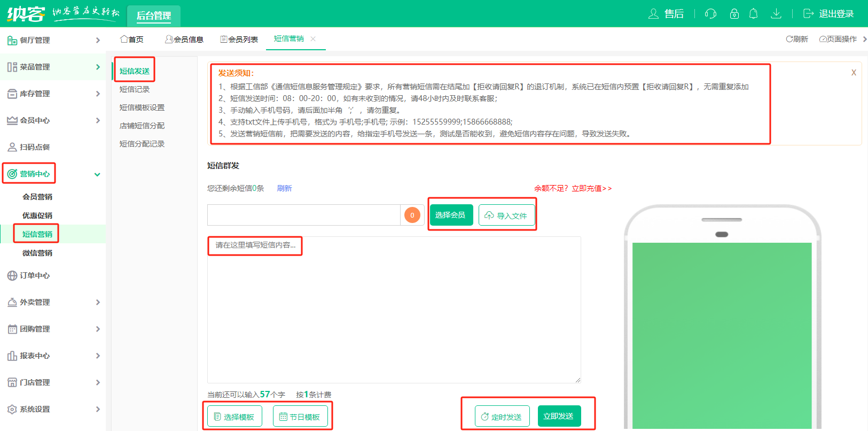
Task: Select 短信营销 in sidebar submenu
Action: (37, 234)
